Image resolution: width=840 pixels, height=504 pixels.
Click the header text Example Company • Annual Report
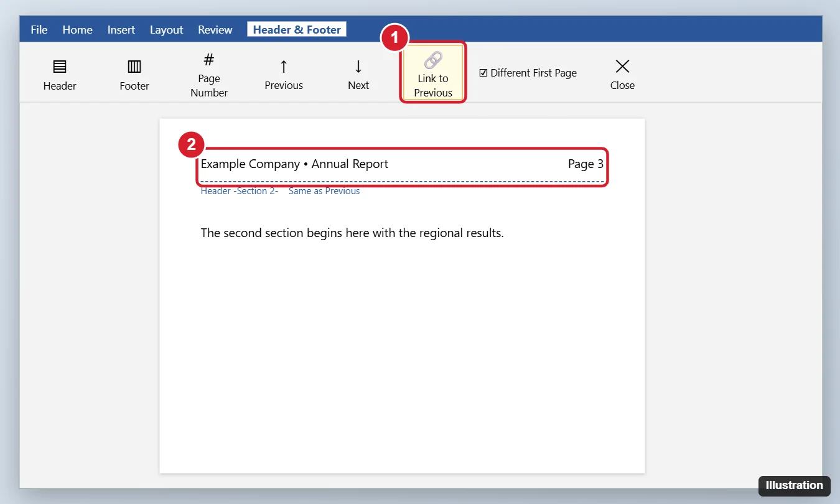[294, 164]
